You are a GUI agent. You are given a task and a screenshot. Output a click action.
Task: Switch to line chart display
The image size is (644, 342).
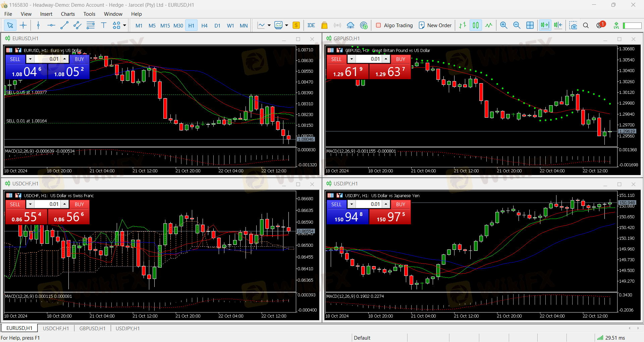pos(489,25)
